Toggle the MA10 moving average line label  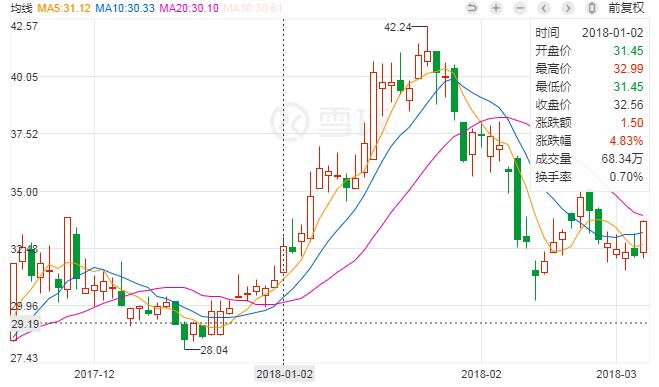pyautogui.click(x=125, y=8)
